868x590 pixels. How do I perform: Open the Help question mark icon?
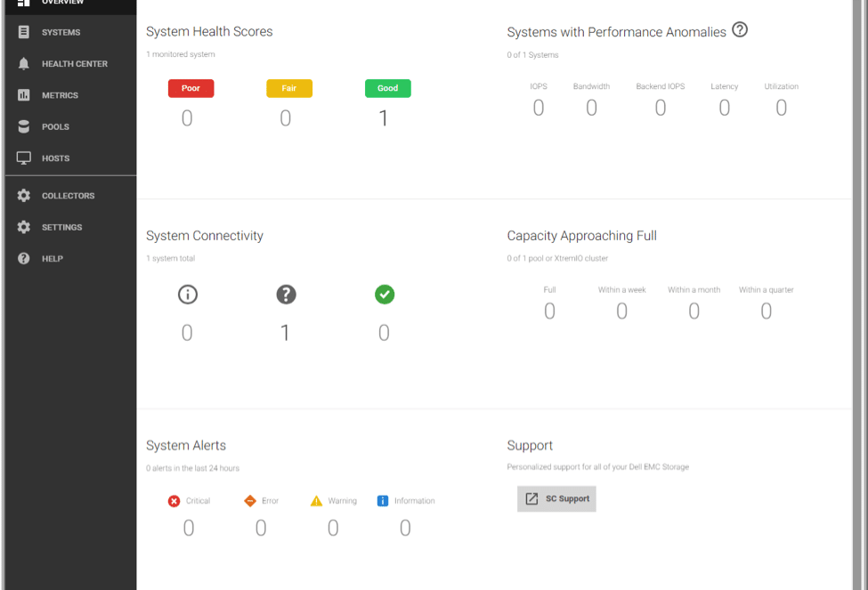24,258
